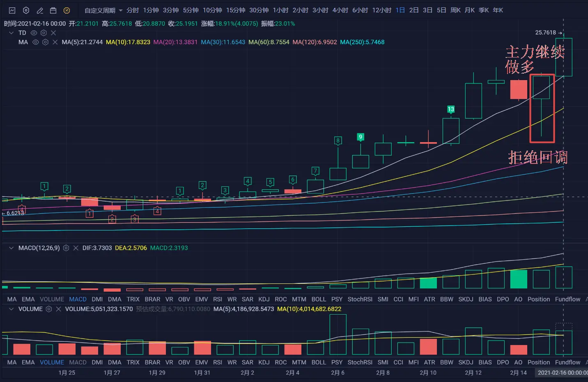Viewport: 588px width, 382px height.
Task: Open settings for the TD indicator
Action: point(44,33)
